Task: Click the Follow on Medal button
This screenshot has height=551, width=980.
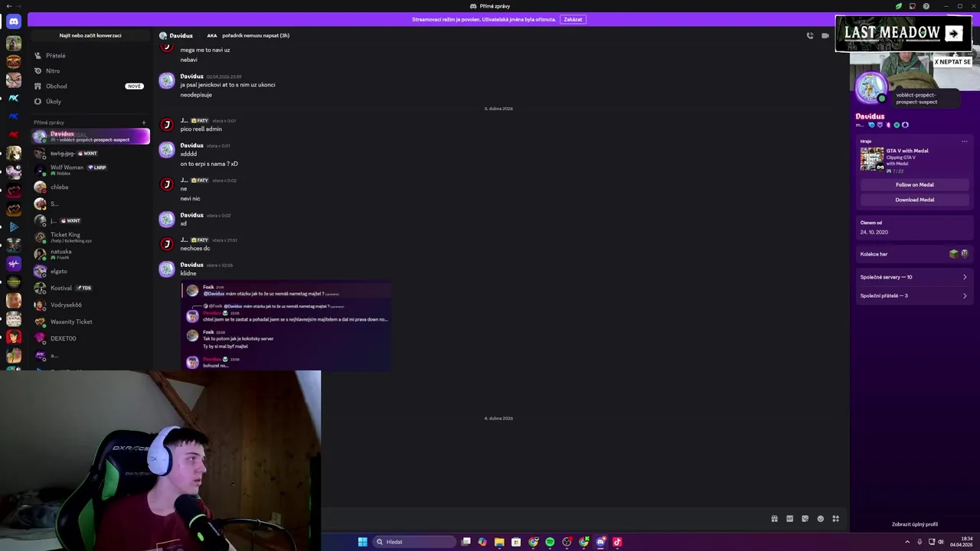Action: click(914, 184)
